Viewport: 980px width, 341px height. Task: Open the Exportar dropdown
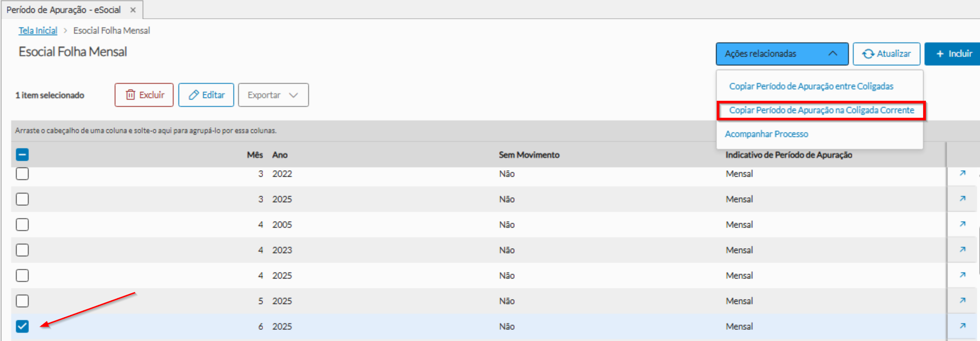273,95
